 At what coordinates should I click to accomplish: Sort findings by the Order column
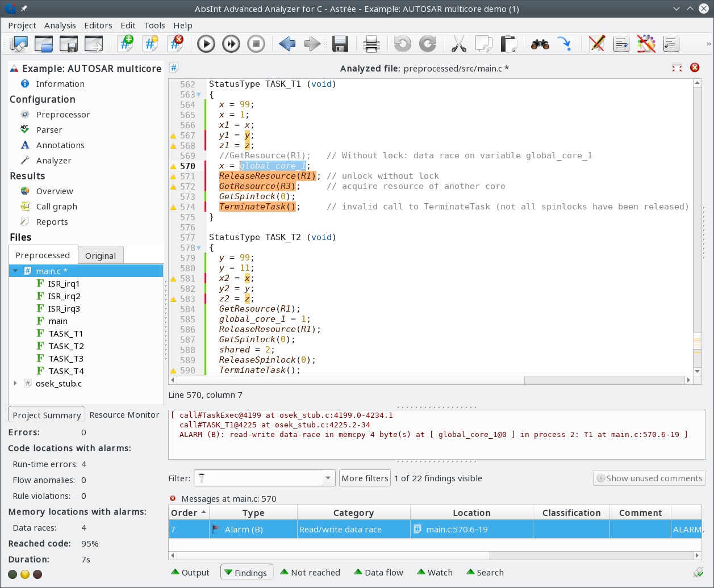(x=189, y=513)
